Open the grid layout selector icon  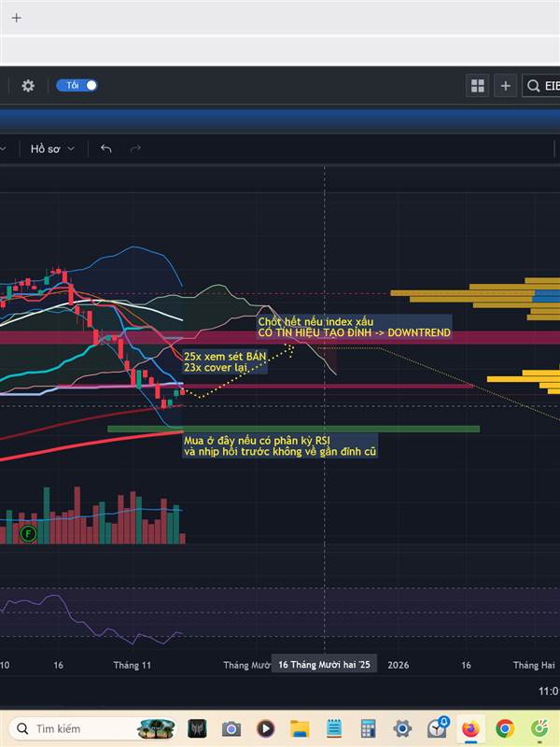477,86
